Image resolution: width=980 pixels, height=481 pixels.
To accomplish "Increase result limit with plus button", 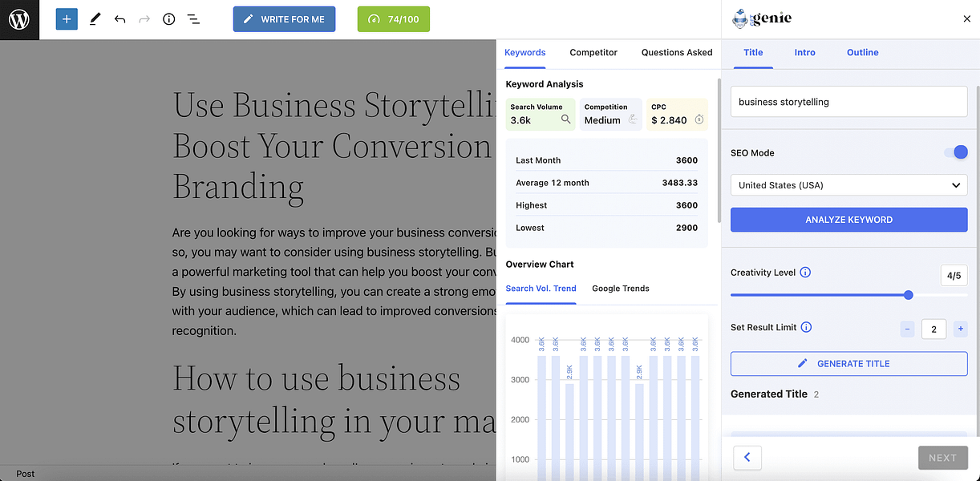I will [x=961, y=329].
